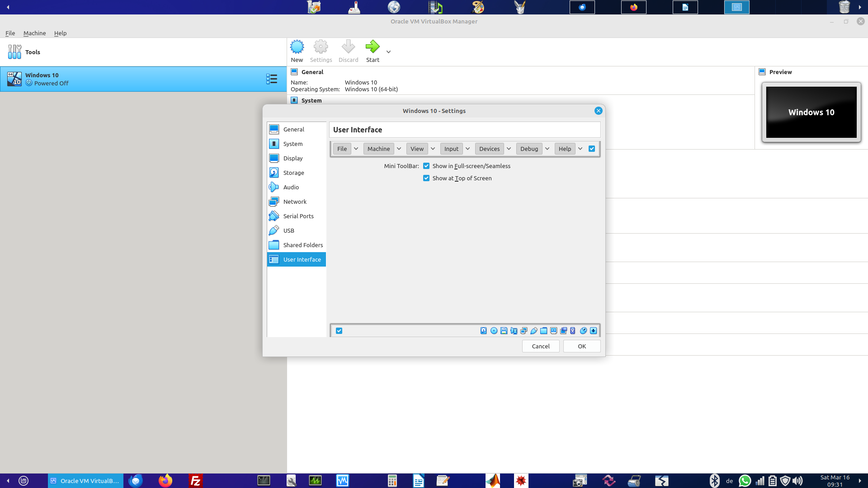Click recording indicator in settings status bar

tap(563, 331)
